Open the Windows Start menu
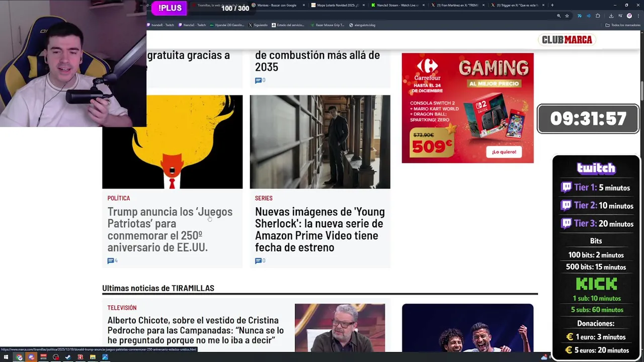 click(6, 357)
